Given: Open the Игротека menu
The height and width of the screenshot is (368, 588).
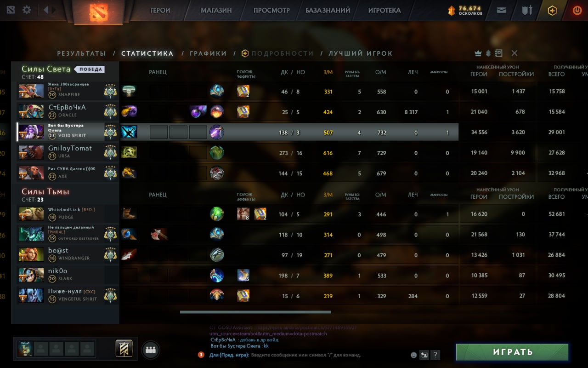Looking at the screenshot, I should (x=384, y=10).
